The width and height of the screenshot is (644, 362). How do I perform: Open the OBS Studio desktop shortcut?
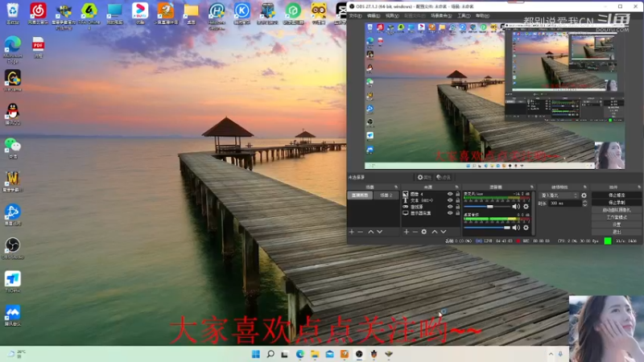13,249
